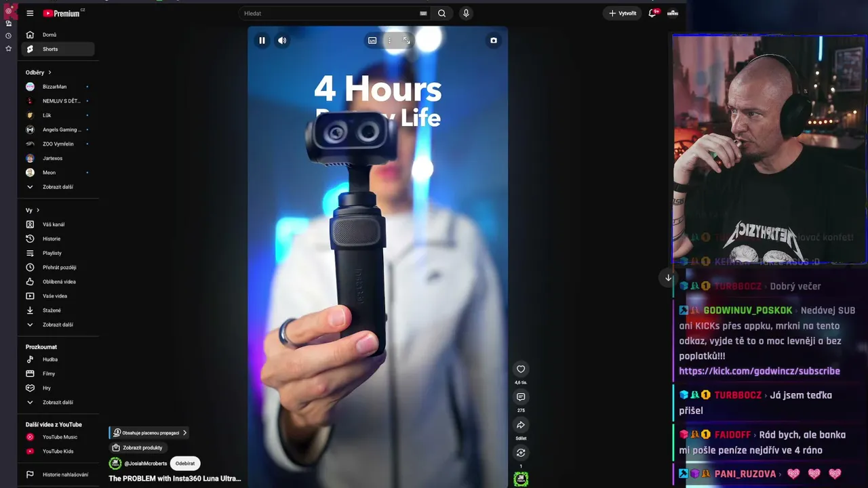This screenshot has height=488, width=868.
Task: Open the paid promotion notice
Action: [x=149, y=432]
